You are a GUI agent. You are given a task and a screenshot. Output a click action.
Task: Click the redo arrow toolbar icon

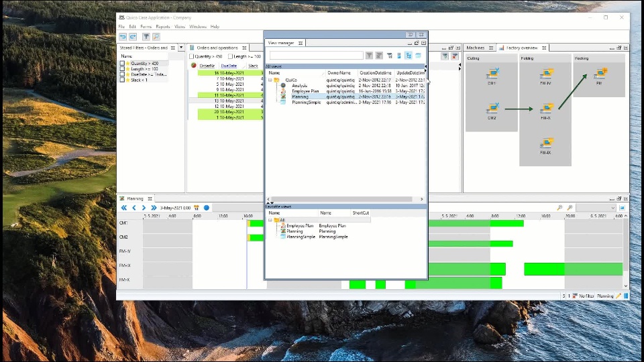click(133, 37)
